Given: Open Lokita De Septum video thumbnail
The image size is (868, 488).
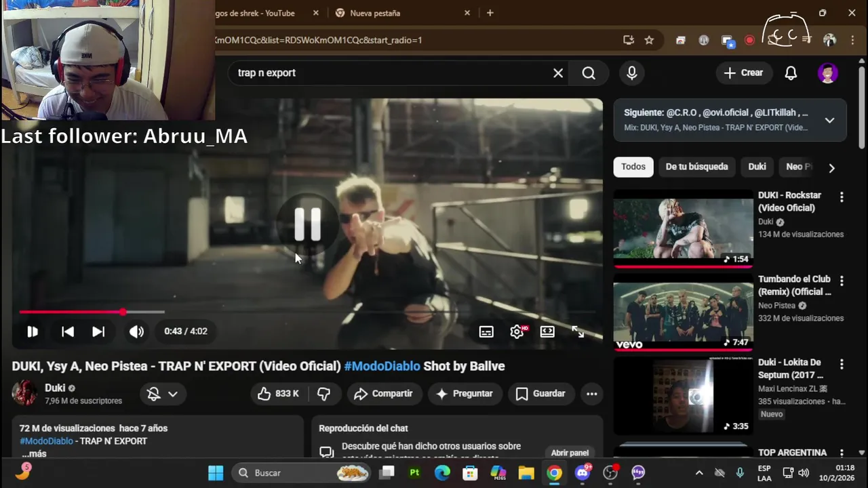Looking at the screenshot, I should 683,396.
